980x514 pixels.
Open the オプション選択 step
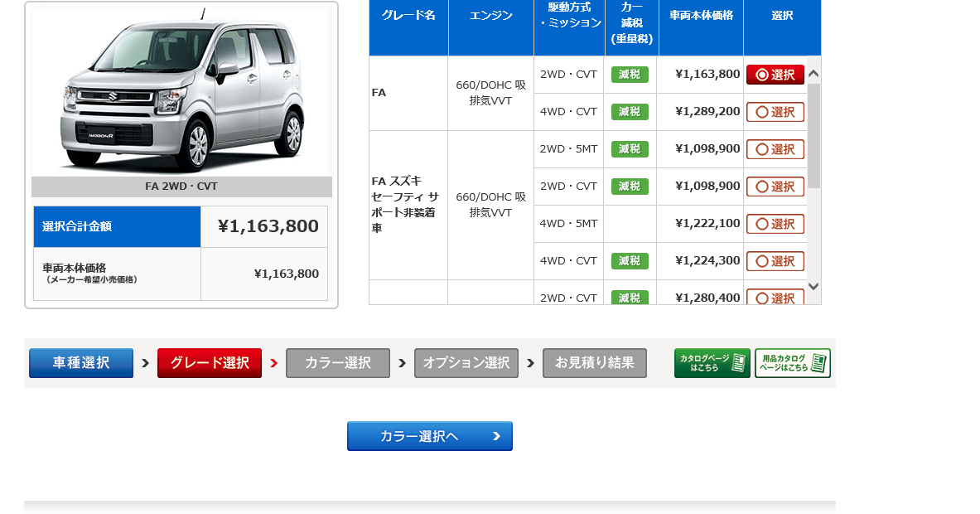466,363
